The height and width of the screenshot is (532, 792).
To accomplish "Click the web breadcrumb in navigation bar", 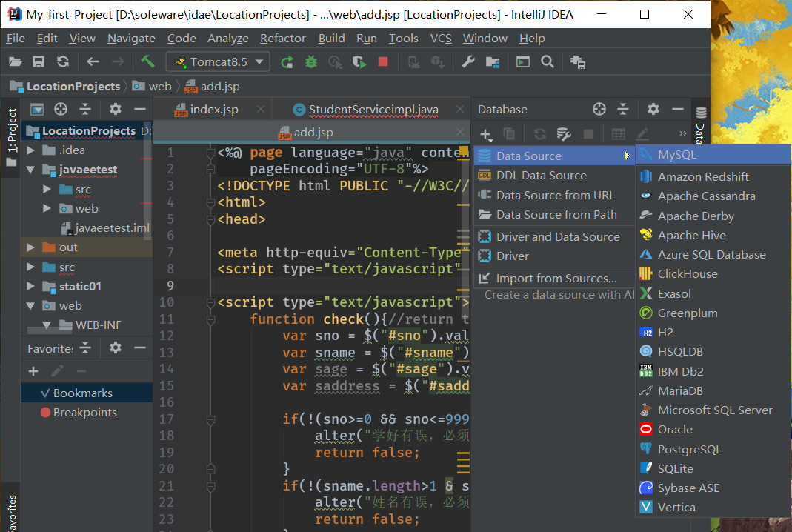I will tap(152, 87).
